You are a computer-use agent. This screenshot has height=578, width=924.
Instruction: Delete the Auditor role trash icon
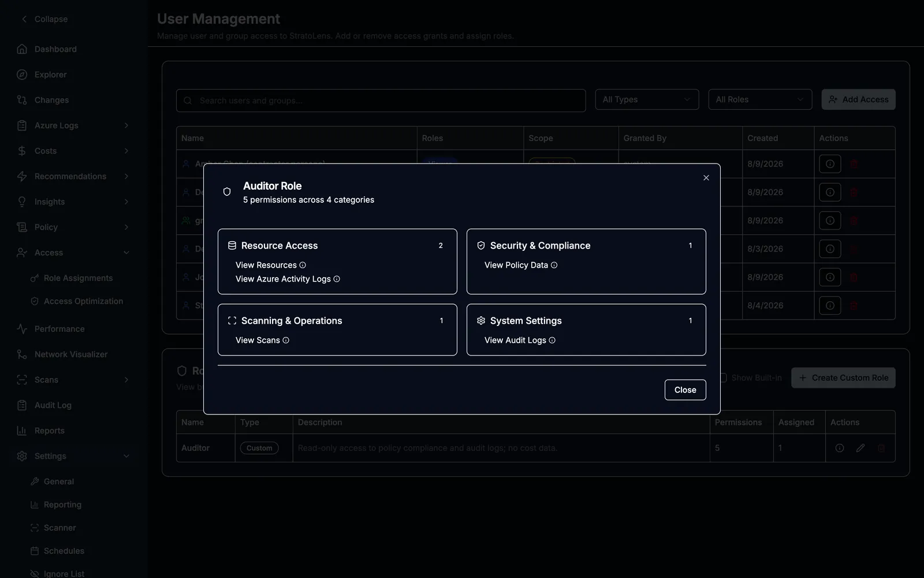tap(881, 448)
